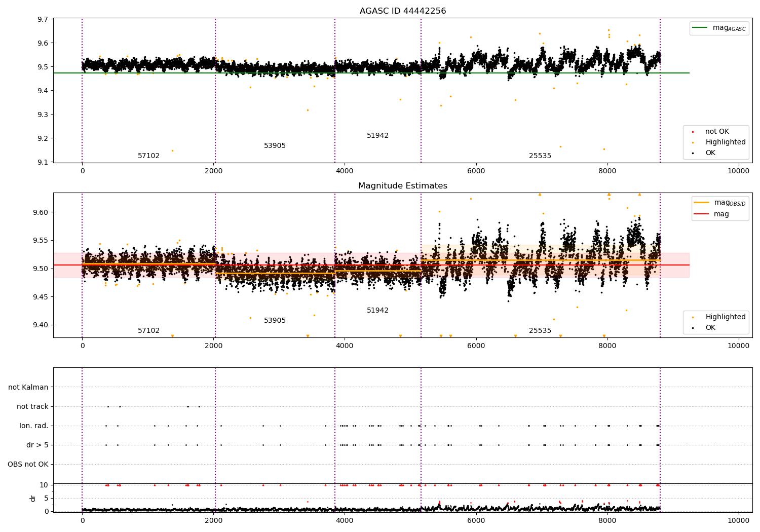Select the orange mag OBSID legend line

tap(702, 203)
